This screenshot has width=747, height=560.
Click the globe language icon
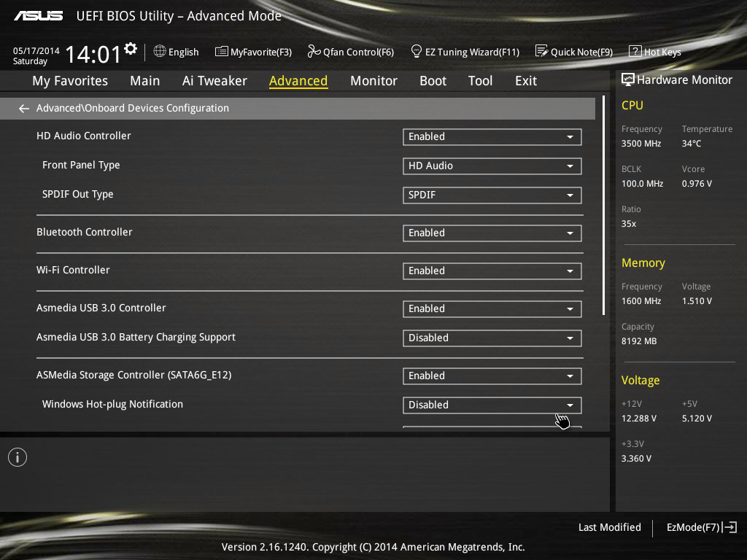click(160, 51)
